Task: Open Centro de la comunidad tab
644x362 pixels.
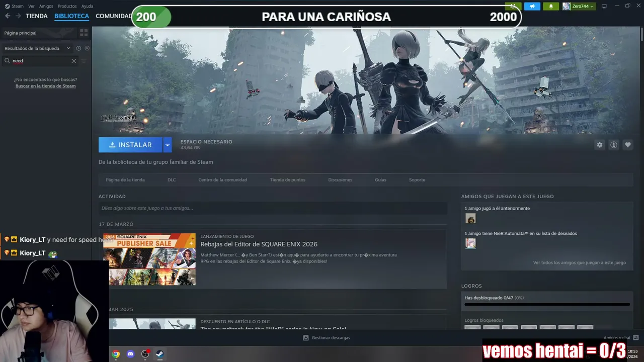Action: pos(222,179)
